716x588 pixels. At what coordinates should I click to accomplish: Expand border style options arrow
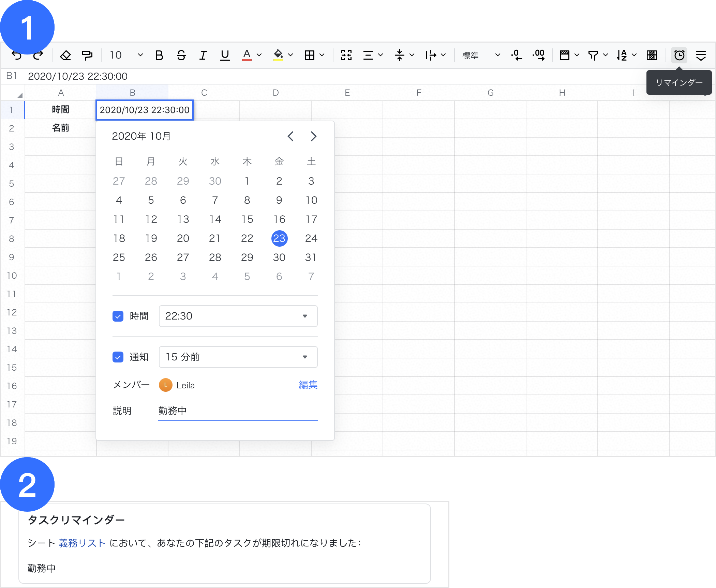coord(322,55)
